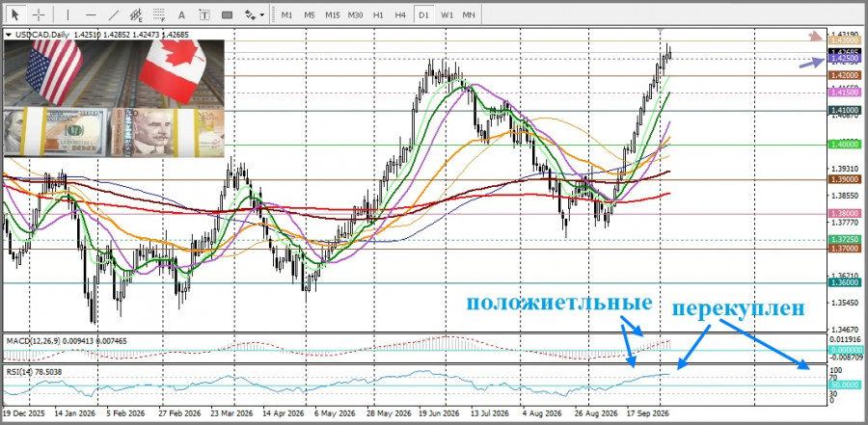868x425 pixels.
Task: Pick the trendline drawing tool
Action: coord(114,15)
